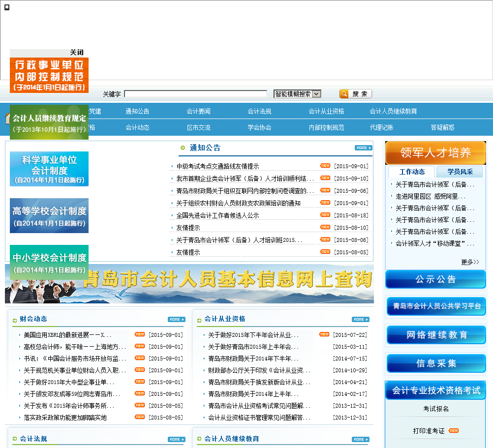
Task: Click 网络继续教育 button
Action: (436, 335)
